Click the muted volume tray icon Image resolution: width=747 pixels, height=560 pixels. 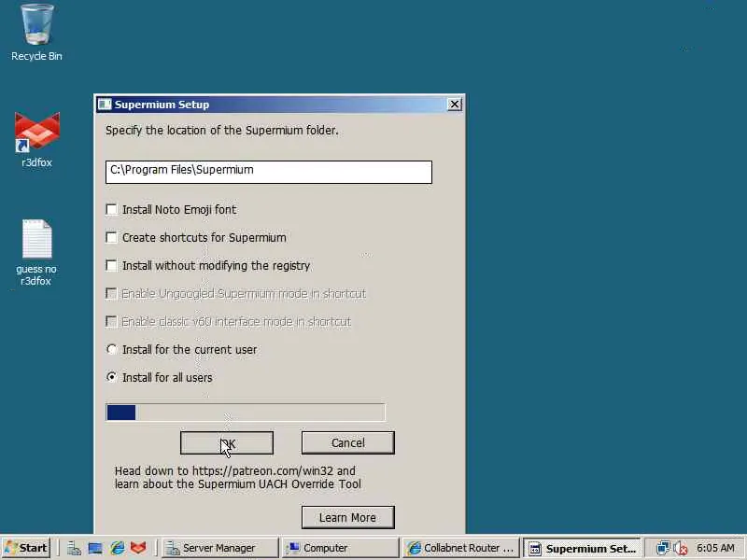pyautogui.click(x=681, y=548)
